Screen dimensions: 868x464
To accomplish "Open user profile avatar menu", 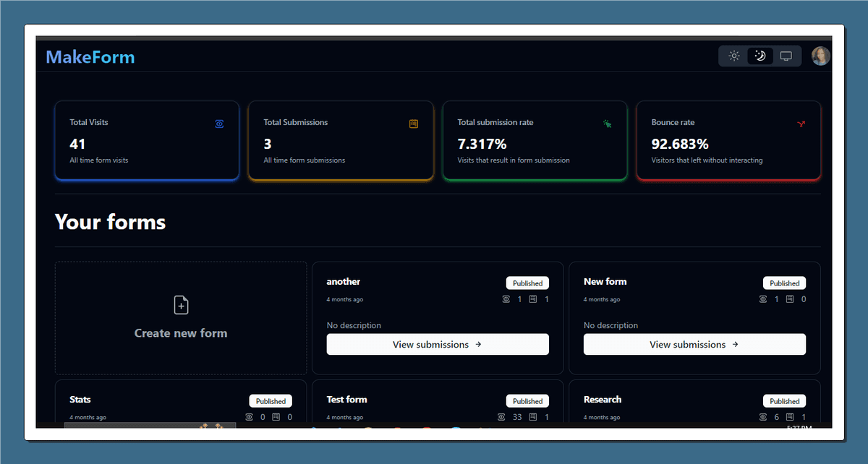I will 820,56.
